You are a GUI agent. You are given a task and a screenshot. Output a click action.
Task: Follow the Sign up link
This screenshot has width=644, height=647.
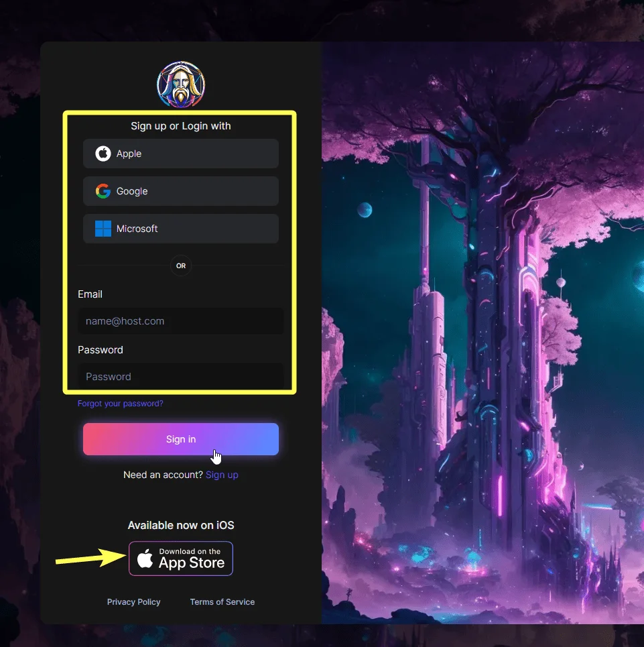(222, 475)
